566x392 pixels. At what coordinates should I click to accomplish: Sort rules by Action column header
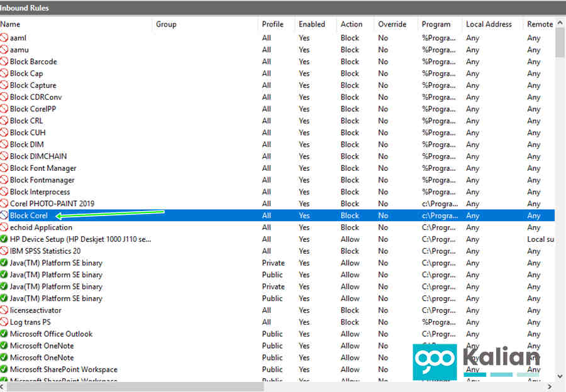tap(352, 24)
